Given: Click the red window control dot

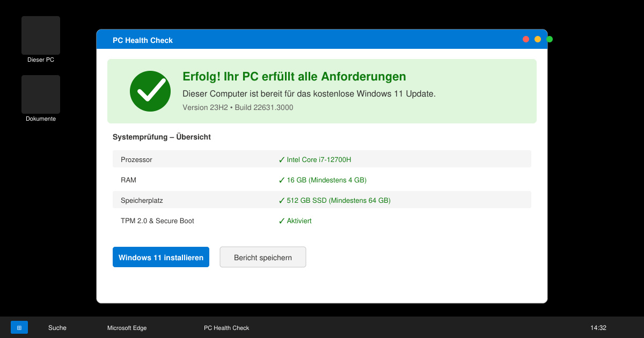Looking at the screenshot, I should 526,39.
